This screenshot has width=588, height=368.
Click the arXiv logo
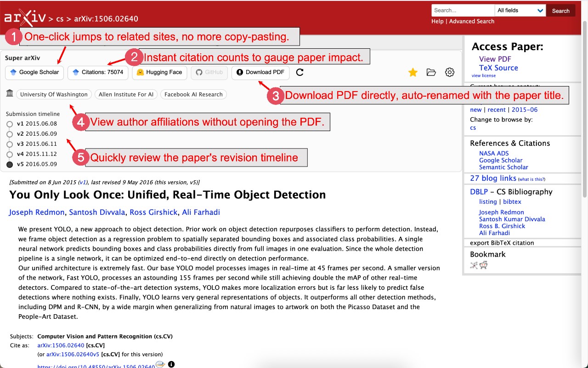point(25,17)
